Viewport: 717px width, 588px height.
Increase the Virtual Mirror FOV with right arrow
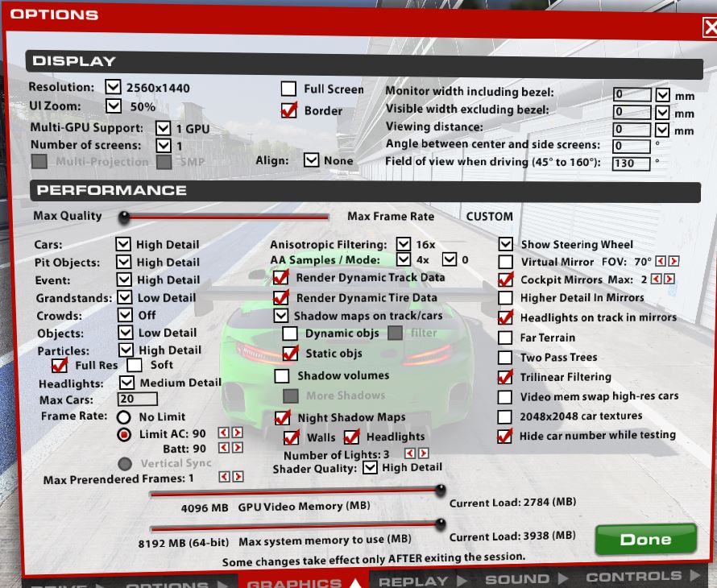pos(673,262)
